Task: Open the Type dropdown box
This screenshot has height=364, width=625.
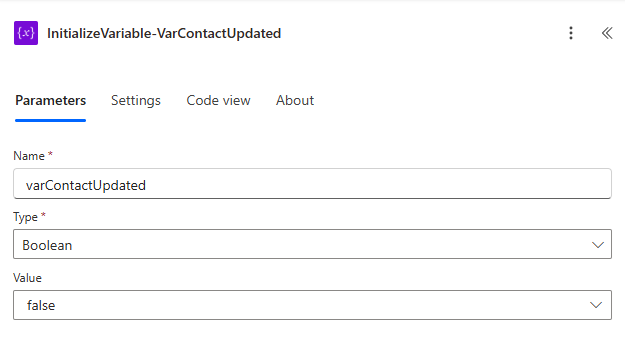Action: click(x=312, y=244)
